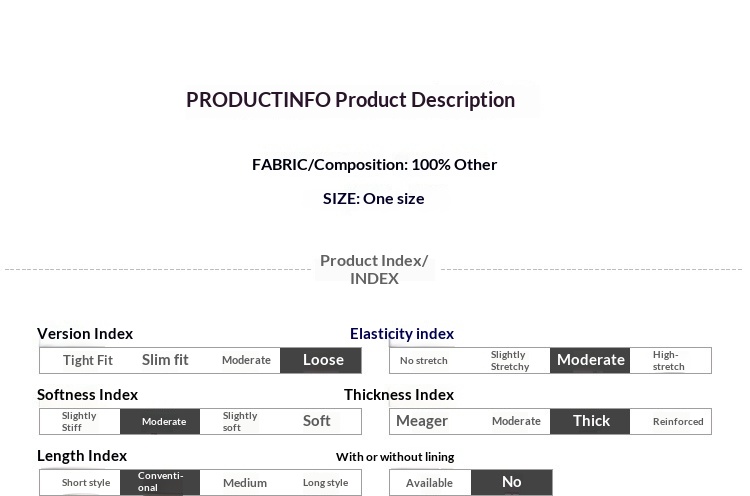Click PRODUCTINFO Product Description heading
Screen dimensions: 750x496
pos(350,100)
